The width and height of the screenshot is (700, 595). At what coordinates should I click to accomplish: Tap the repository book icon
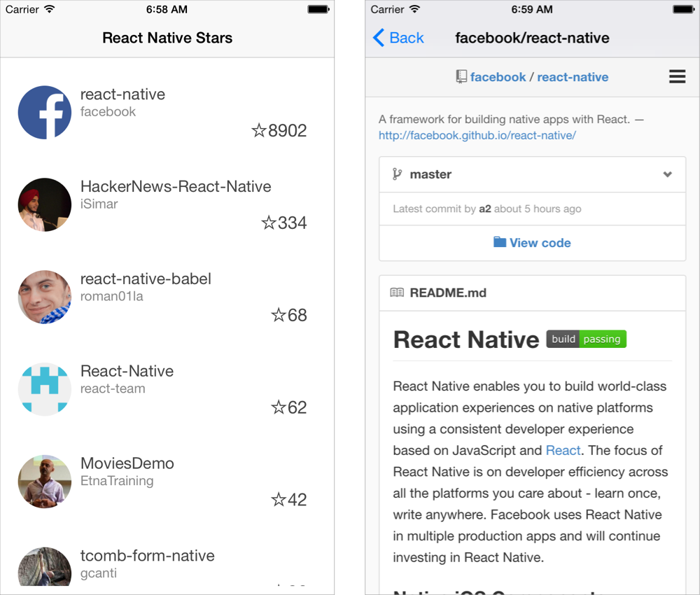pyautogui.click(x=461, y=77)
